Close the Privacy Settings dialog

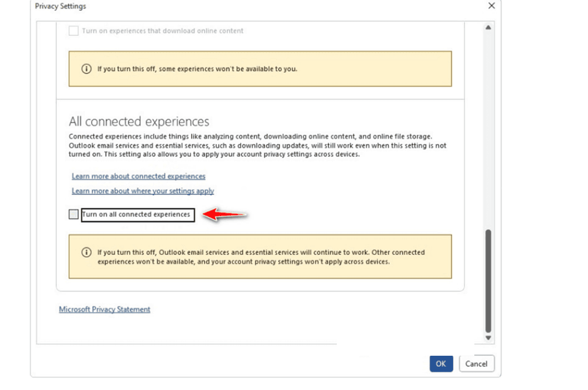(x=491, y=6)
